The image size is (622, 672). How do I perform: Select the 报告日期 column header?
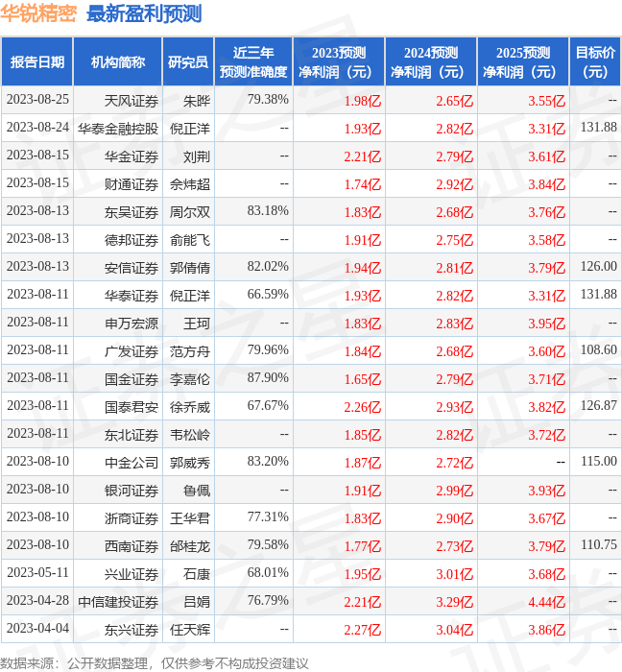pyautogui.click(x=37, y=61)
